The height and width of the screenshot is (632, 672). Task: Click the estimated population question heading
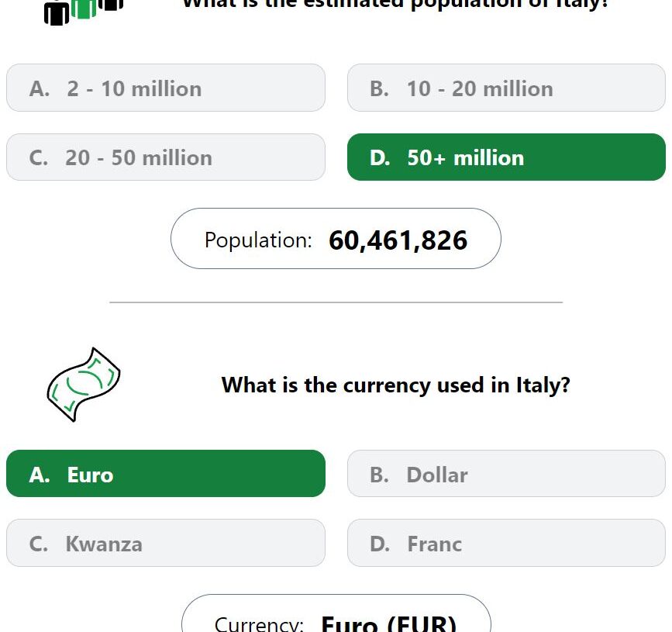pyautogui.click(x=395, y=5)
